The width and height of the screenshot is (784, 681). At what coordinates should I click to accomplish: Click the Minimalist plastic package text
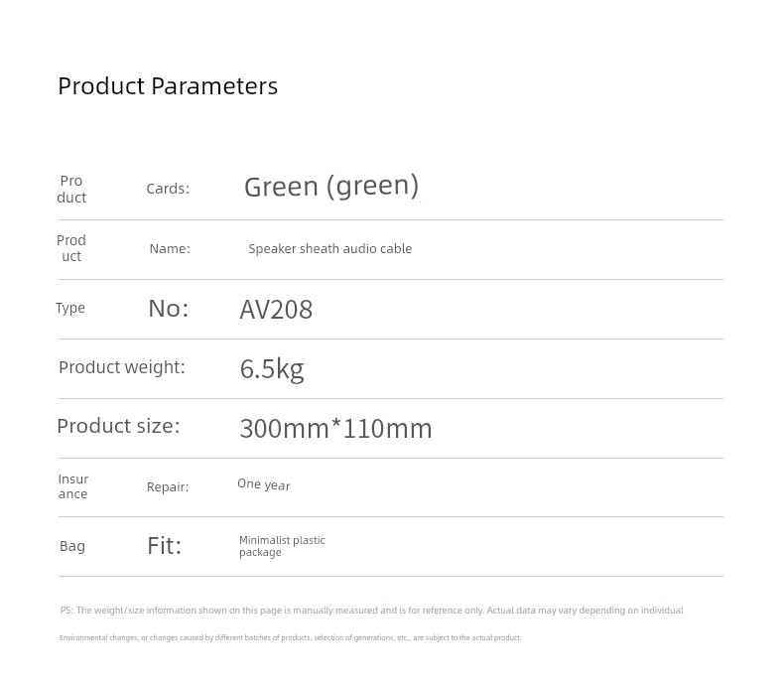click(x=282, y=546)
